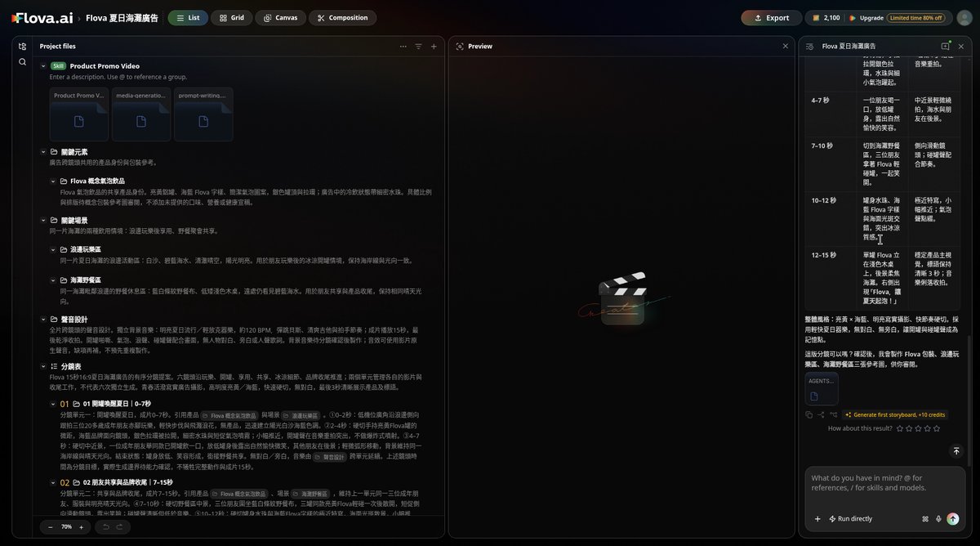Start a new chat with the plus-bubble icon
The height and width of the screenshot is (546, 980).
(946, 47)
